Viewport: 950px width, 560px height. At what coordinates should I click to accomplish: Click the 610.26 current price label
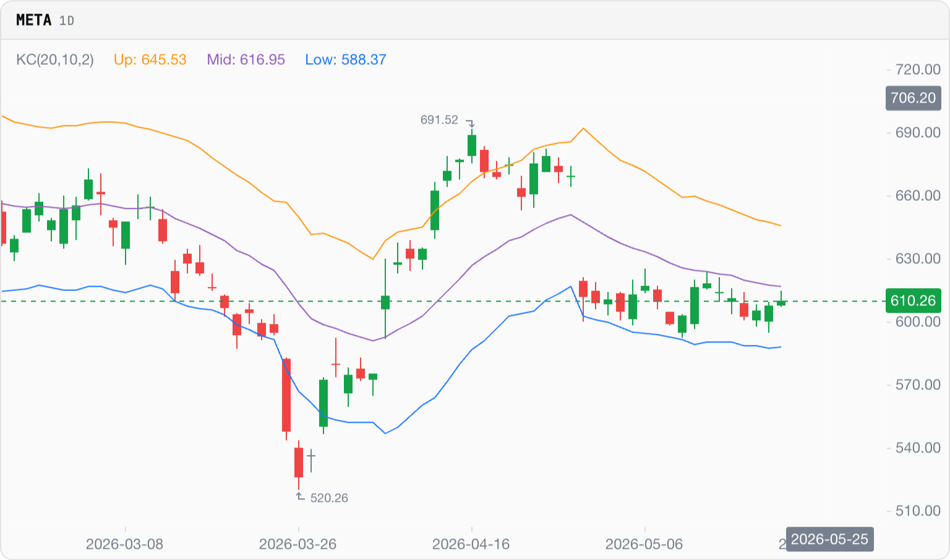(x=914, y=300)
